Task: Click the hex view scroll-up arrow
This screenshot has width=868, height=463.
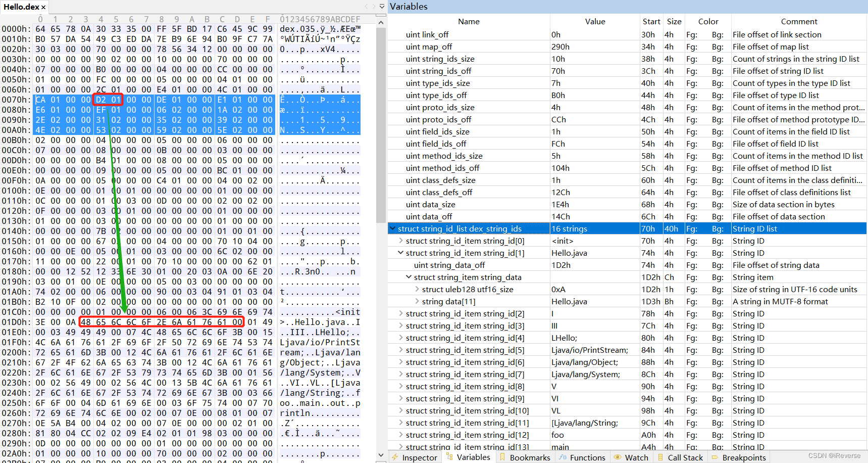Action: (x=381, y=22)
